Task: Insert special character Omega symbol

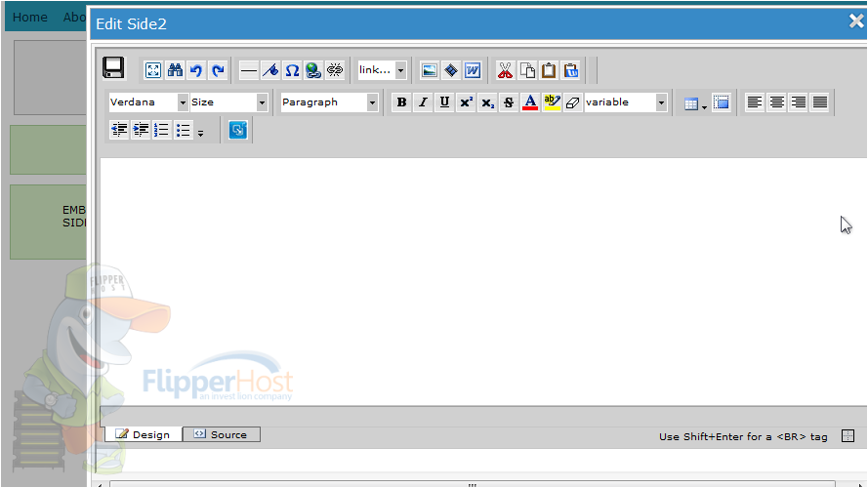Action: pyautogui.click(x=292, y=70)
